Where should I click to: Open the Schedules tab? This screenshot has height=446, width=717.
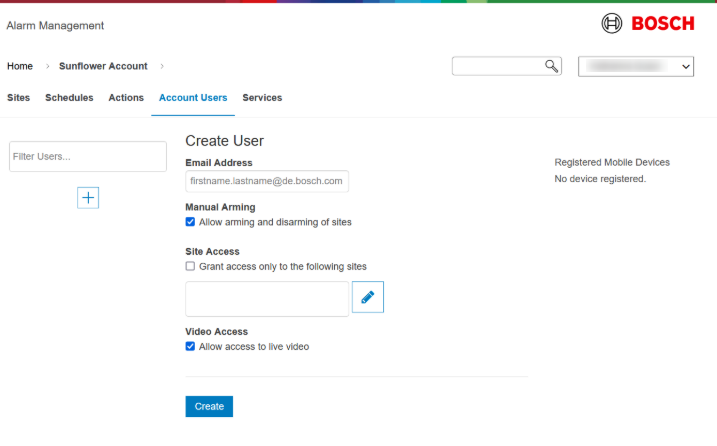69,98
